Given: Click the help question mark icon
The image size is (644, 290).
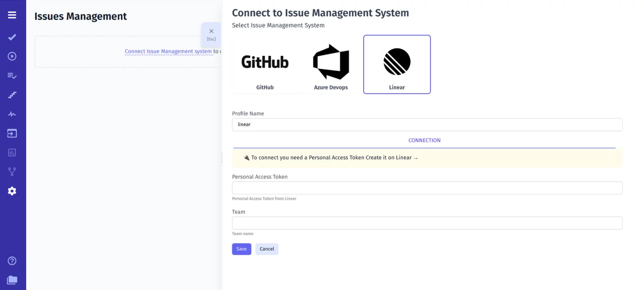Looking at the screenshot, I should click(12, 261).
